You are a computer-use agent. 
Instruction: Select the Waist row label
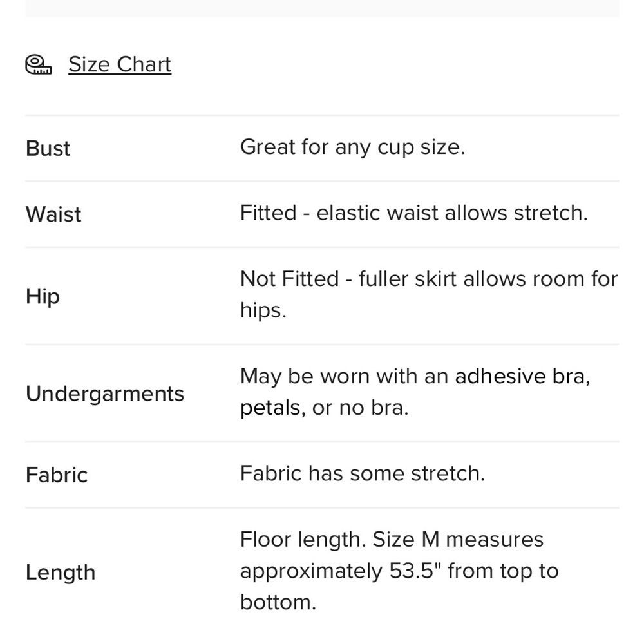tap(54, 214)
